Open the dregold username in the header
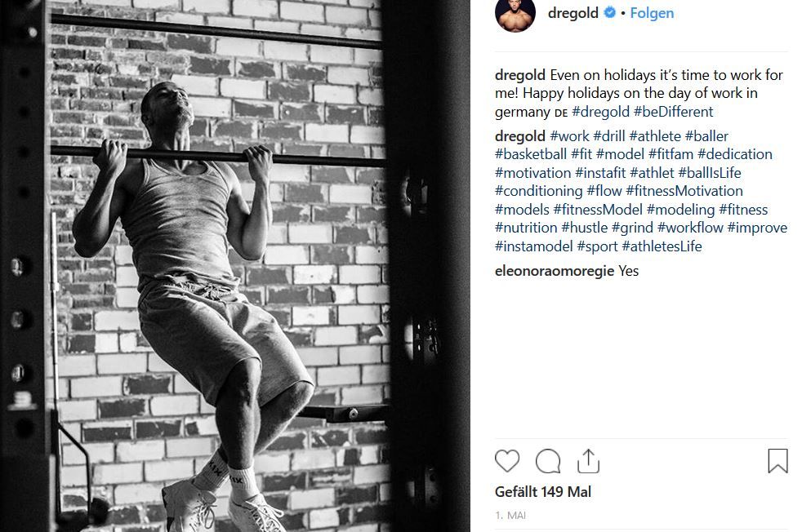The width and height of the screenshot is (802, 532). [x=573, y=13]
